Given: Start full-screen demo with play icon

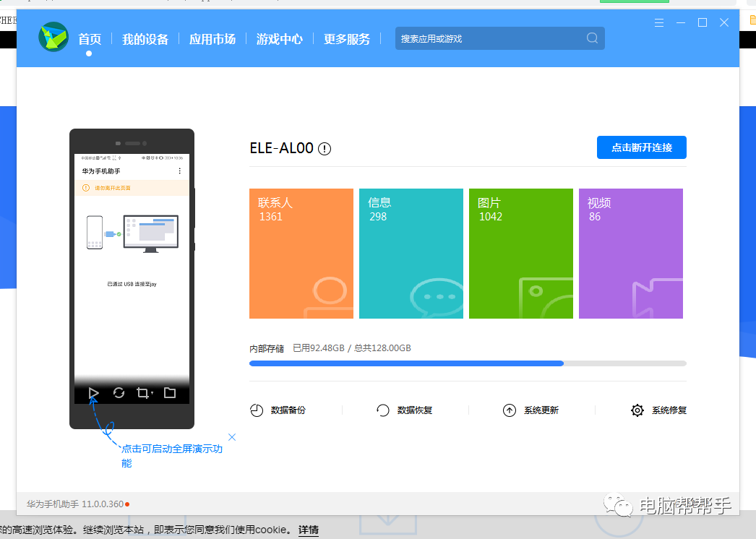Looking at the screenshot, I should point(93,393).
